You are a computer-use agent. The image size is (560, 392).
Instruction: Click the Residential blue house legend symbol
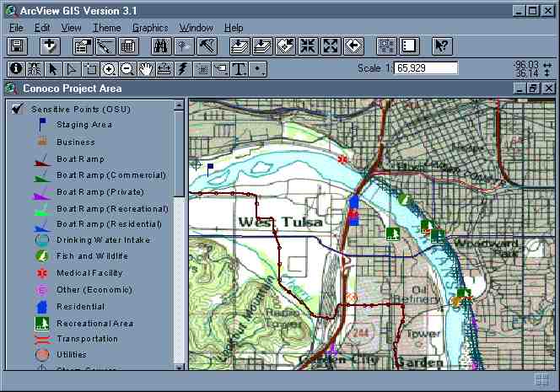pos(42,307)
